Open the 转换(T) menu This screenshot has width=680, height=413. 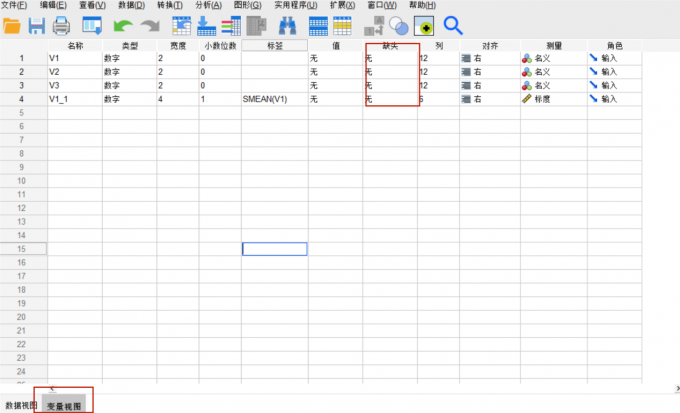(169, 6)
